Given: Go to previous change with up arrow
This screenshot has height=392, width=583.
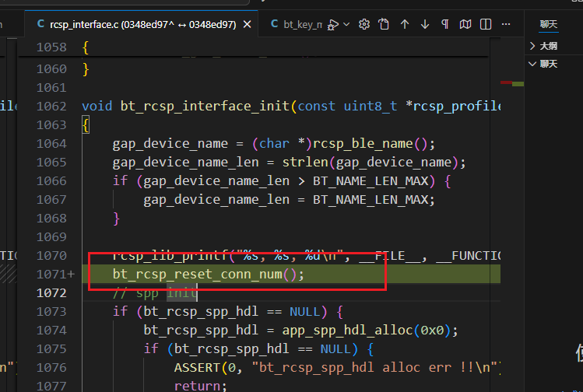Looking at the screenshot, I should (405, 25).
